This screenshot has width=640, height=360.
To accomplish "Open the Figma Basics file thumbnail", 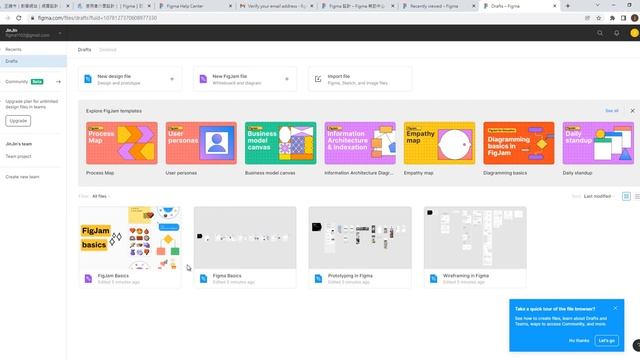I will pos(245,238).
